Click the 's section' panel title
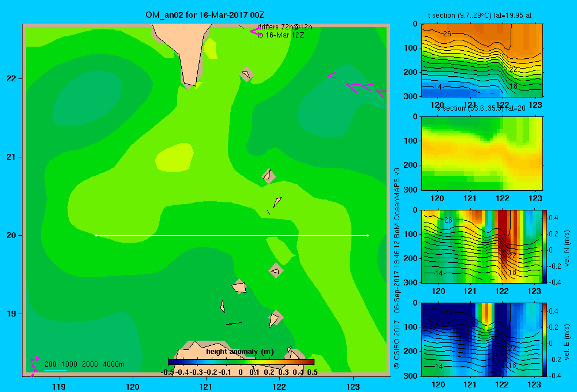 [x=481, y=108]
